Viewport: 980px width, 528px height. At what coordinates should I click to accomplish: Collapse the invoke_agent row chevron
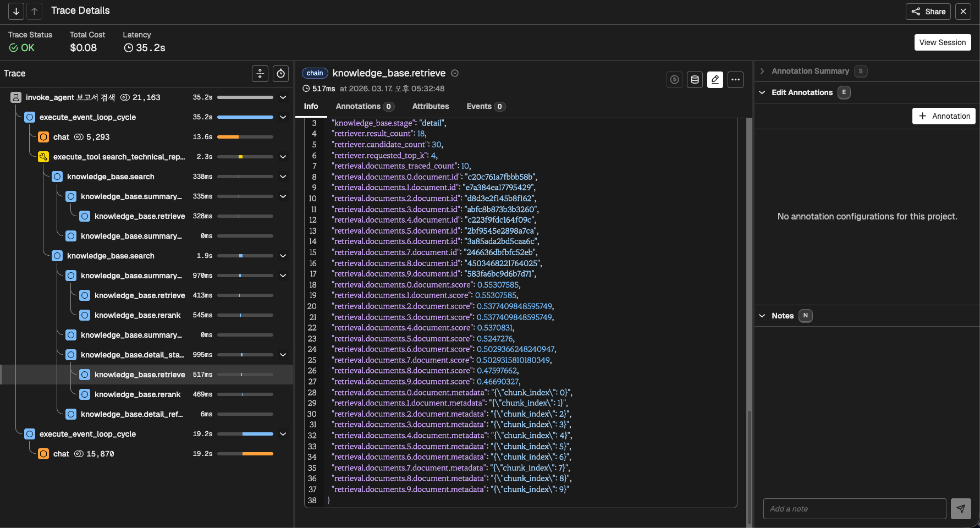[283, 97]
